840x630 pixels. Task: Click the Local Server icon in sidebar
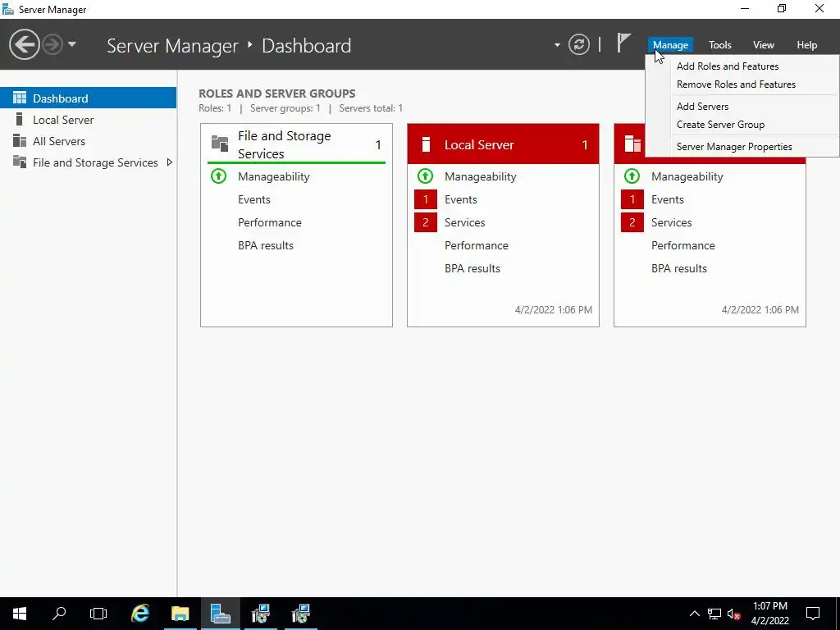(20, 119)
